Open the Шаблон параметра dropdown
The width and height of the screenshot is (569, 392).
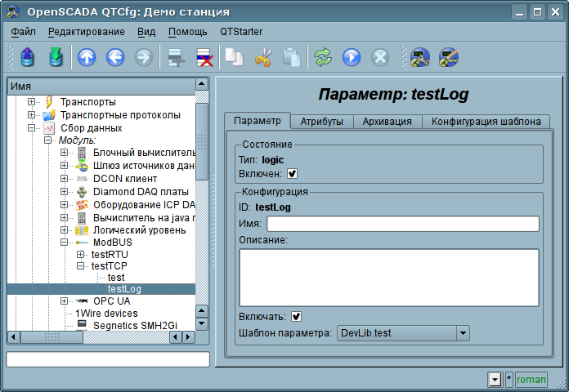click(463, 332)
